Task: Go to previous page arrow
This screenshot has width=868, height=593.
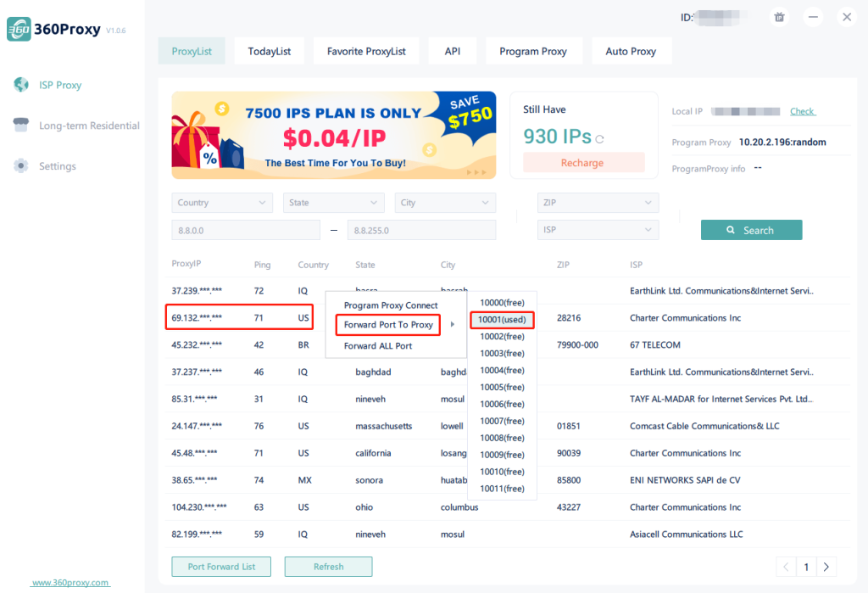Action: tap(786, 567)
